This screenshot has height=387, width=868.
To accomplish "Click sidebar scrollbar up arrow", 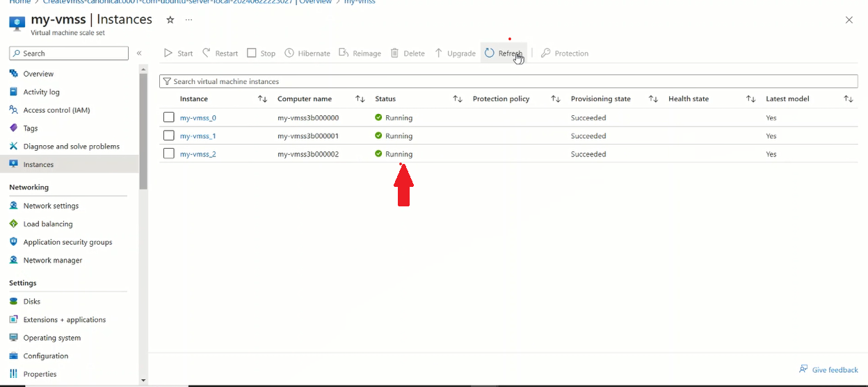I will pyautogui.click(x=144, y=69).
